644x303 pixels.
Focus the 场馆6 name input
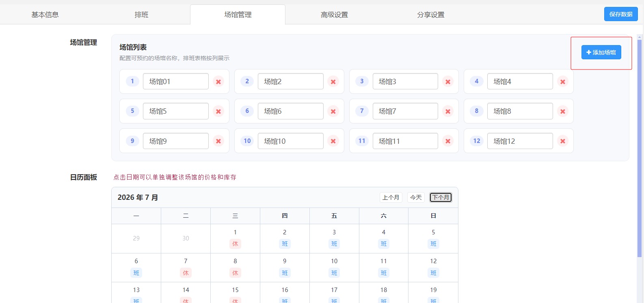tap(291, 111)
